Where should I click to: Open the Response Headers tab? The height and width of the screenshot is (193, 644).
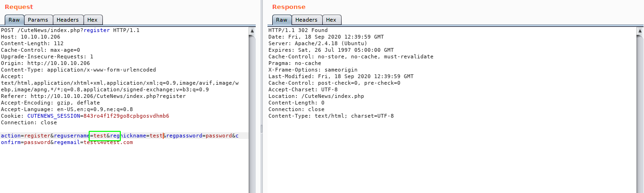[307, 20]
